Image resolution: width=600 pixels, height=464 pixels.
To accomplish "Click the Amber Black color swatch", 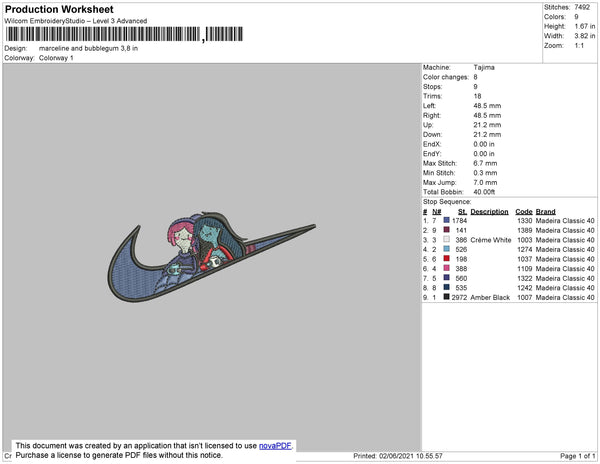I will click(x=446, y=297).
